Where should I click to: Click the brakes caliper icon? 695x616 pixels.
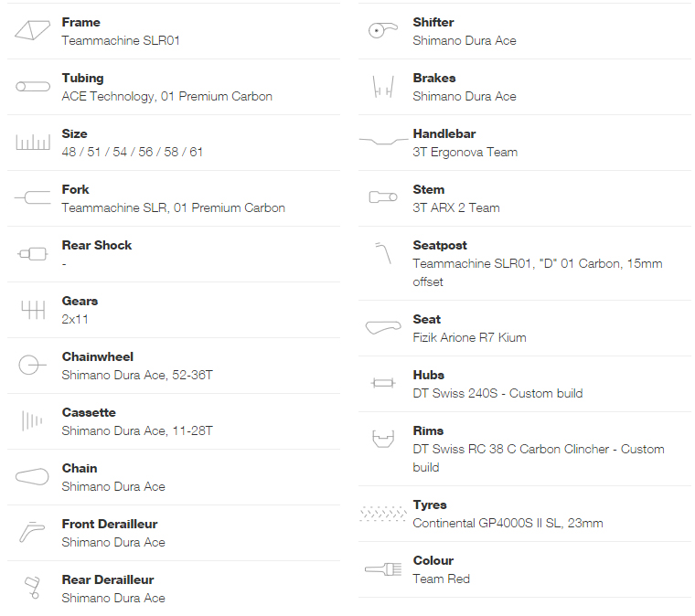coord(383,87)
